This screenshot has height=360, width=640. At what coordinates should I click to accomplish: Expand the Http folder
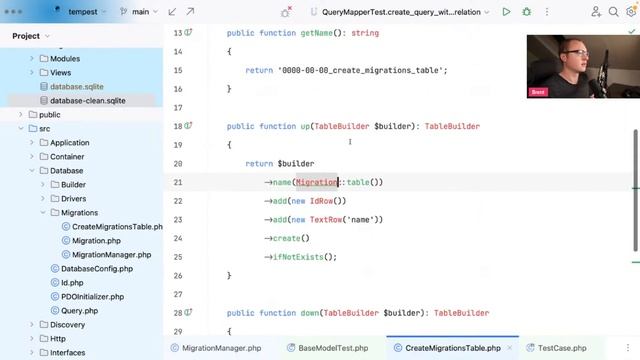coord(32,338)
